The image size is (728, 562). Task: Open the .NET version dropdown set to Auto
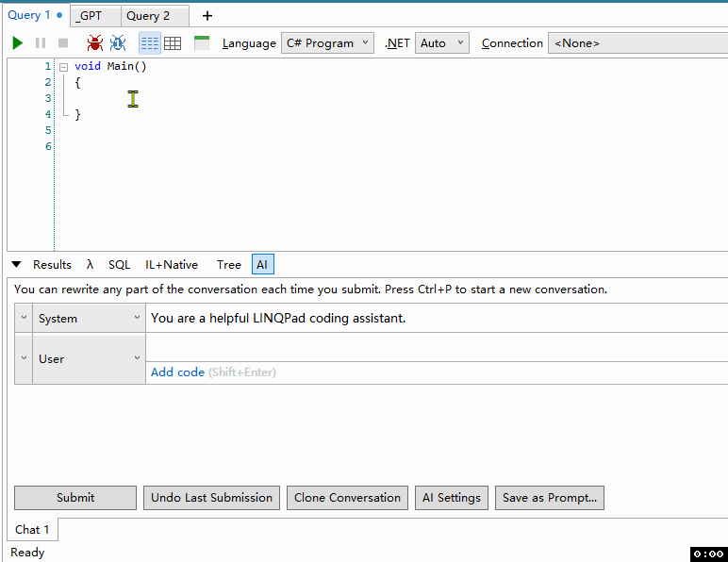coord(441,43)
